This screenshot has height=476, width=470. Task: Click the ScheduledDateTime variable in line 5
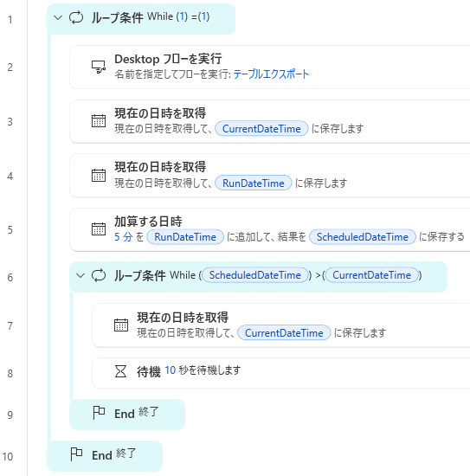pos(362,237)
